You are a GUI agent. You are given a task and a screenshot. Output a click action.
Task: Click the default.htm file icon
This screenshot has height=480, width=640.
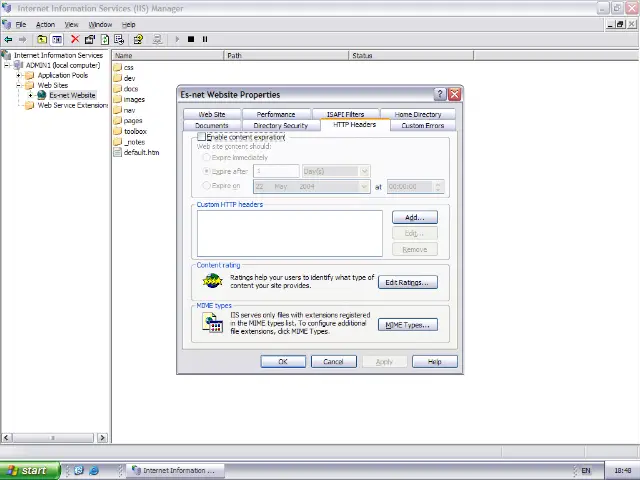tap(118, 152)
